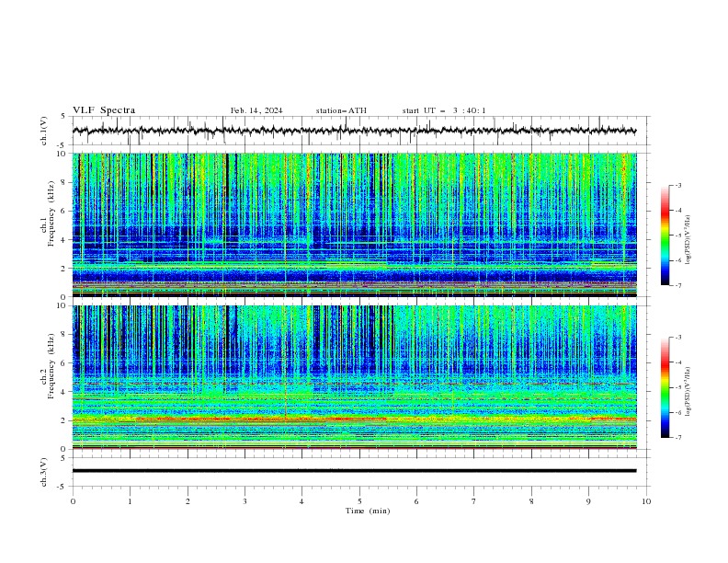Click the "-7" label on ch.2 color scale
The image size is (728, 563).
click(677, 438)
